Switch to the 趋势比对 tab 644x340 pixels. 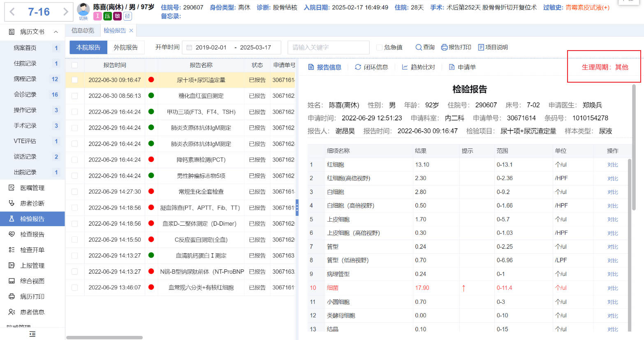pyautogui.click(x=418, y=67)
